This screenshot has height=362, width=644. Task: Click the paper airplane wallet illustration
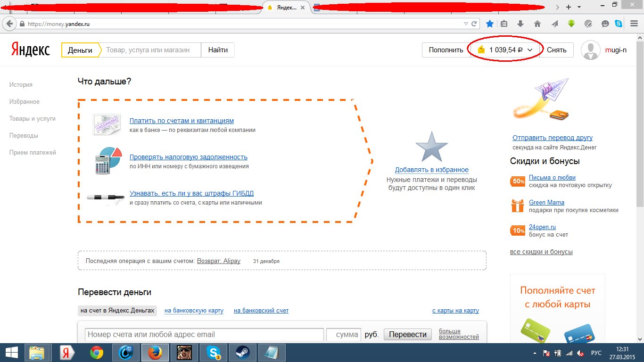(541, 100)
